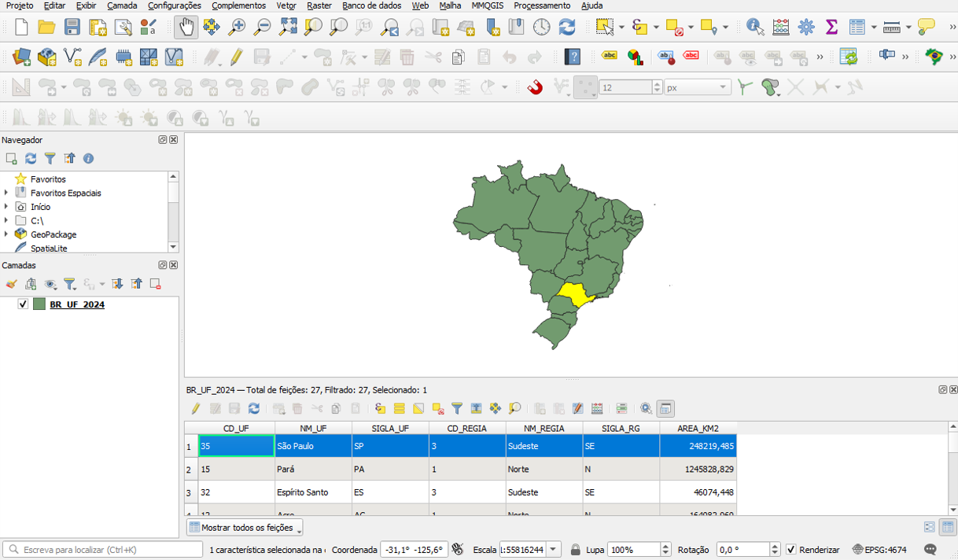Toggle the Renderizar checkbox
The height and width of the screenshot is (560, 958).
click(x=791, y=550)
